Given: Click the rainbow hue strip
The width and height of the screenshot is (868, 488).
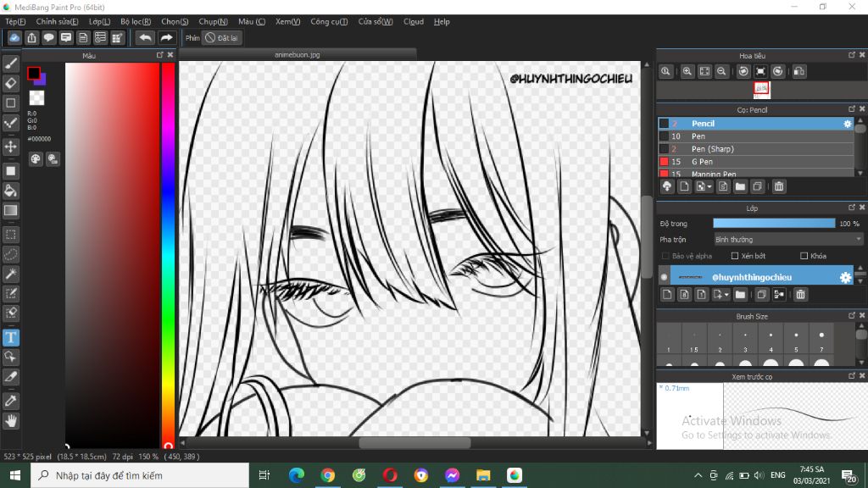Looking at the screenshot, I should tap(169, 254).
